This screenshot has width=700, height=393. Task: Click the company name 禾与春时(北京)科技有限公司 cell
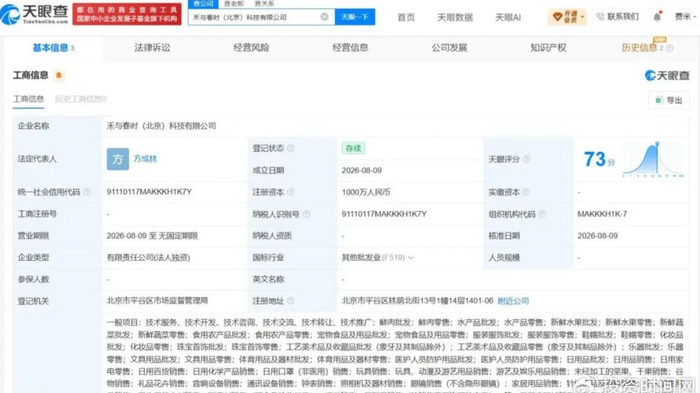click(x=161, y=126)
